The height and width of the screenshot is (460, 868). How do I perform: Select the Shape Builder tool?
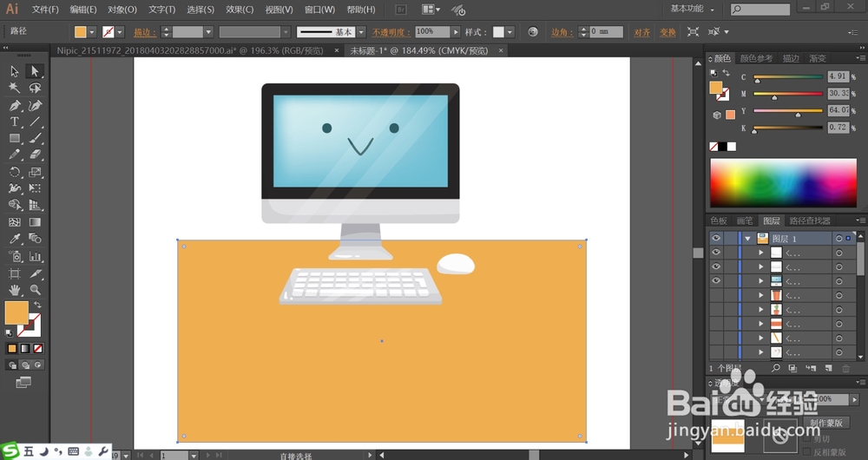tap(15, 206)
